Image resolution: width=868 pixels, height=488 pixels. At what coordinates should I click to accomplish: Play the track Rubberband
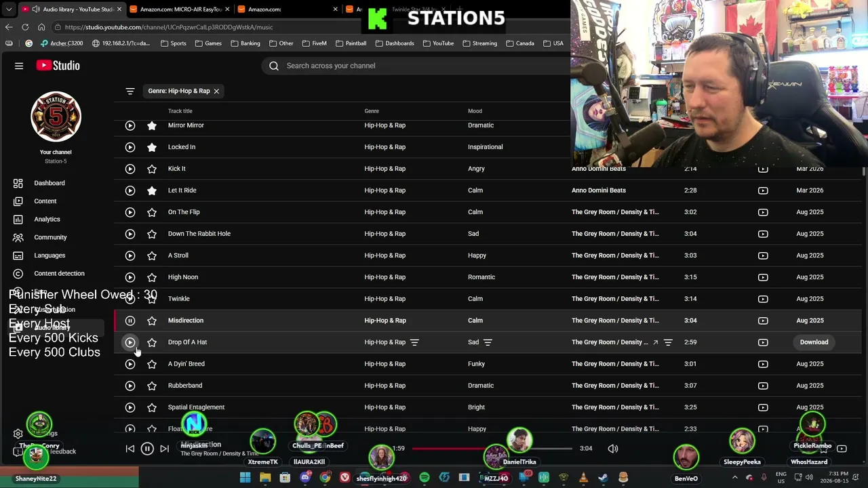[130, 386]
